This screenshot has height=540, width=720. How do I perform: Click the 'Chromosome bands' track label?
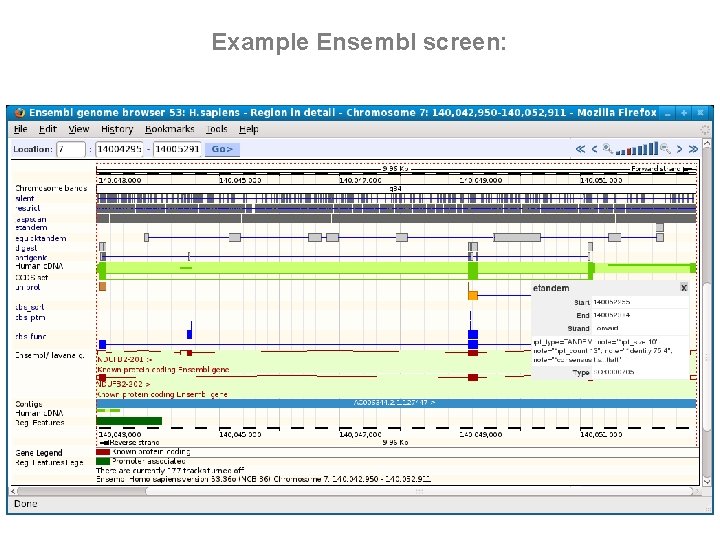[x=51, y=188]
